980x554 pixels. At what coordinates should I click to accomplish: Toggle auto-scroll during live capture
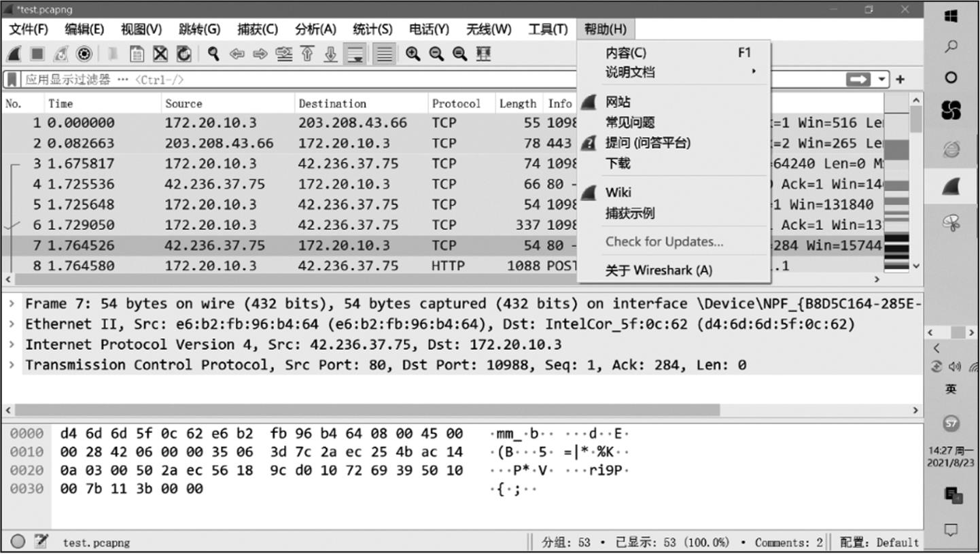(x=355, y=54)
